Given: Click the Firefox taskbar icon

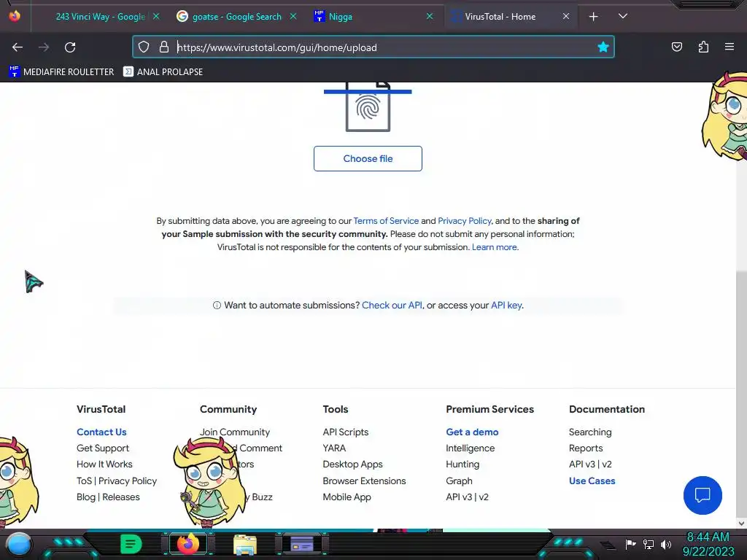Looking at the screenshot, I should pos(188,544).
